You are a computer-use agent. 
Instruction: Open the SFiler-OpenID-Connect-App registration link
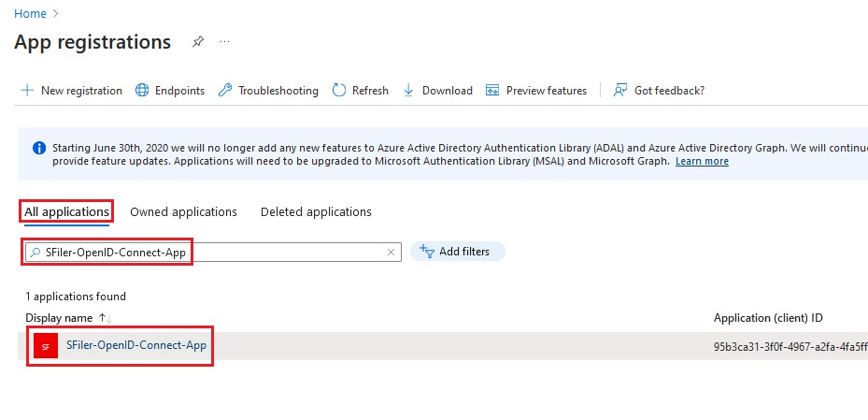pos(136,345)
